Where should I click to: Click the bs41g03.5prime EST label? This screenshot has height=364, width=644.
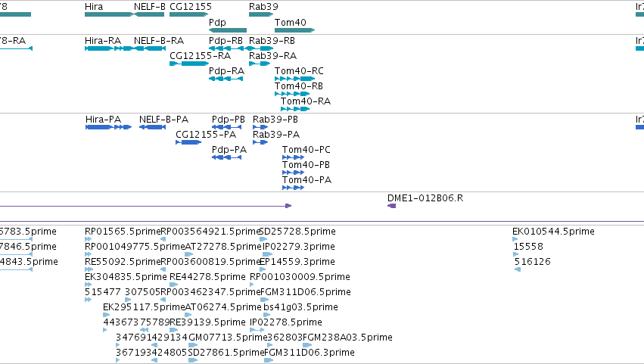[x=300, y=307]
